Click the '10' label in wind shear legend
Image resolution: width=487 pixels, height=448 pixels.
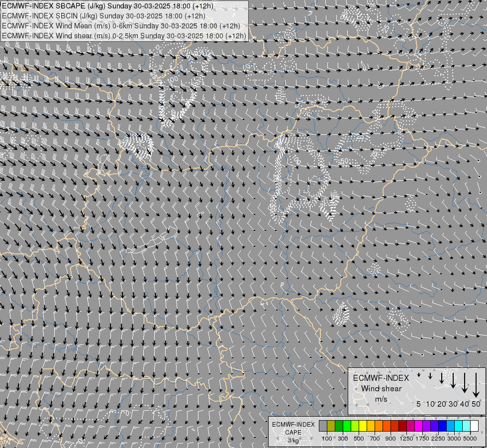(430, 404)
